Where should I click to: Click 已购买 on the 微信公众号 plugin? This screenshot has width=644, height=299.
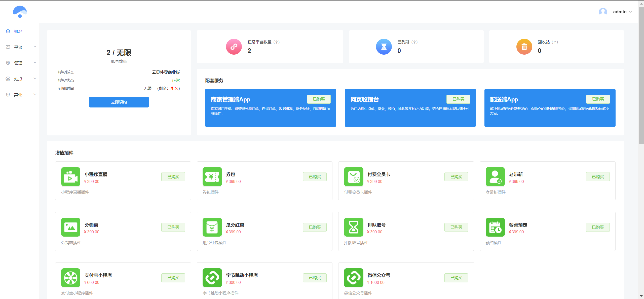pos(456,278)
